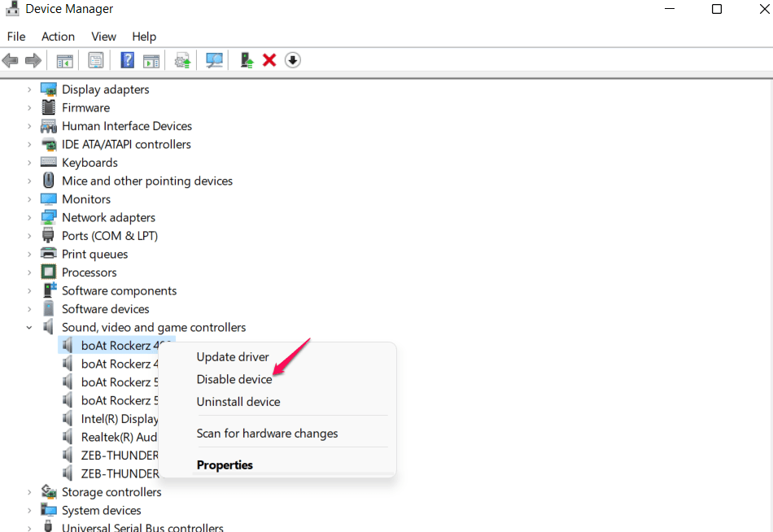Image resolution: width=773 pixels, height=532 pixels.
Task: Click the Disable device down-arrow icon
Action: click(x=292, y=60)
